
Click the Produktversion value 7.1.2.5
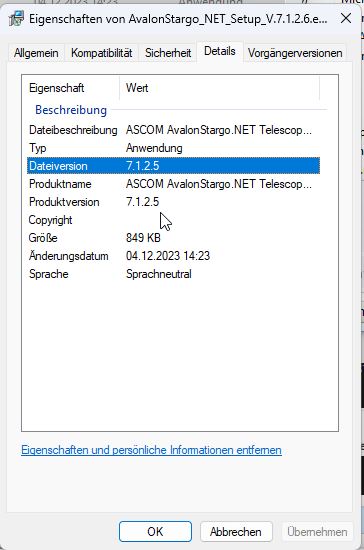pyautogui.click(x=142, y=202)
